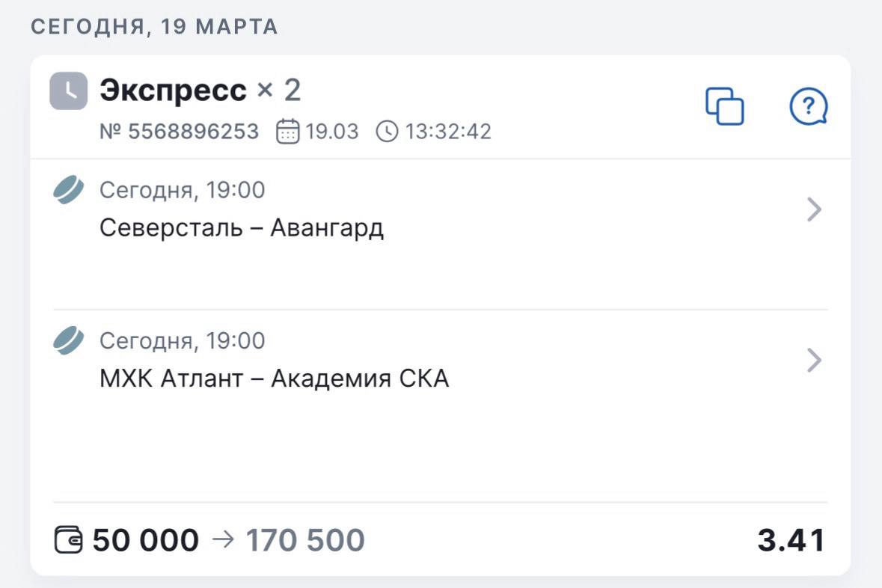
Task: Open the МХК Атлант – Академия СКА match
Action: (x=274, y=379)
